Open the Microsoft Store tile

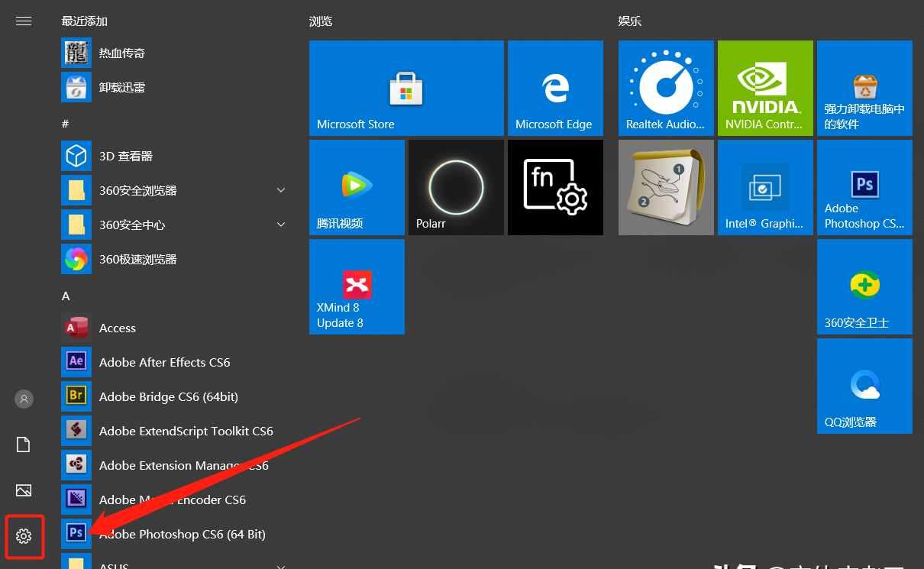tap(406, 88)
